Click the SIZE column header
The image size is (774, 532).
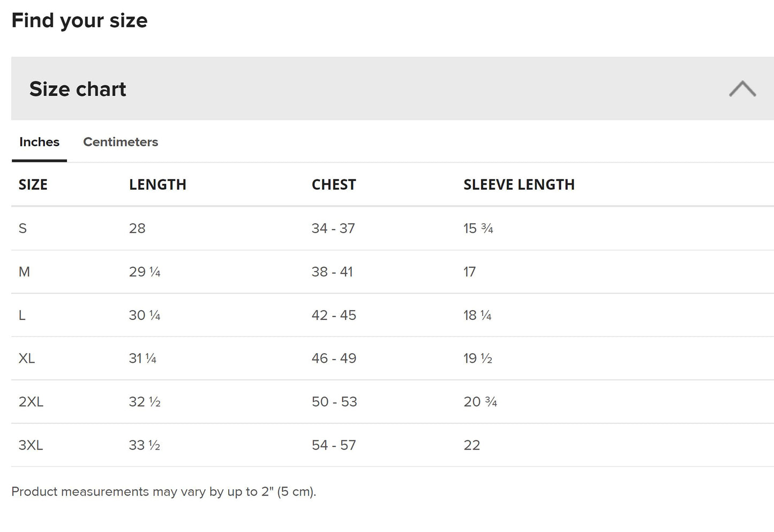pyautogui.click(x=33, y=185)
